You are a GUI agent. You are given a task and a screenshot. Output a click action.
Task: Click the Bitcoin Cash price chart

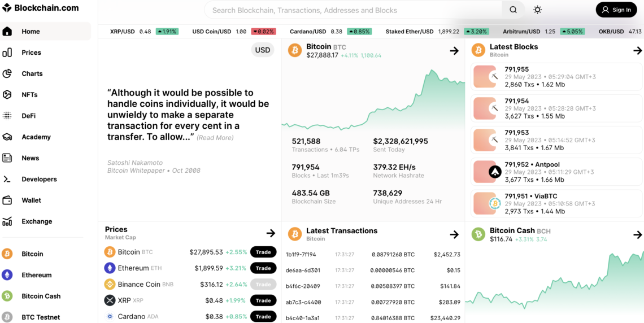(x=555, y=283)
